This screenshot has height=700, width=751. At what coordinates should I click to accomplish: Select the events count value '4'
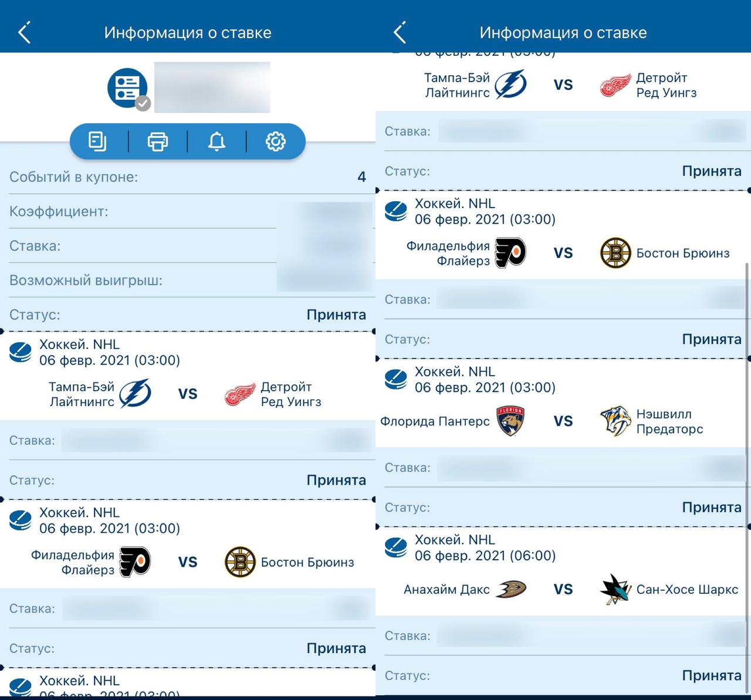pyautogui.click(x=361, y=177)
